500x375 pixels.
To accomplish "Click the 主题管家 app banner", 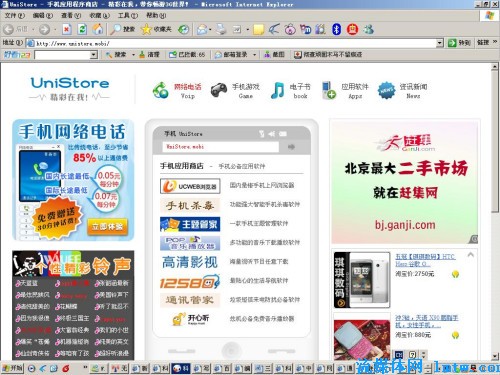I will click(190, 224).
